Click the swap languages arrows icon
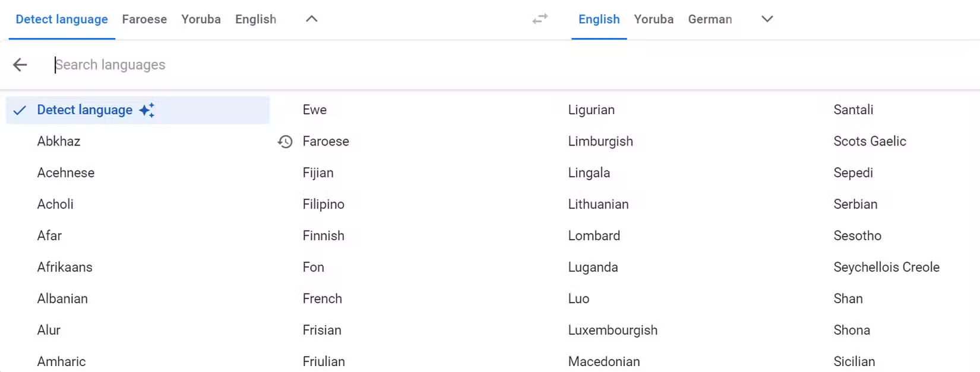 click(539, 20)
